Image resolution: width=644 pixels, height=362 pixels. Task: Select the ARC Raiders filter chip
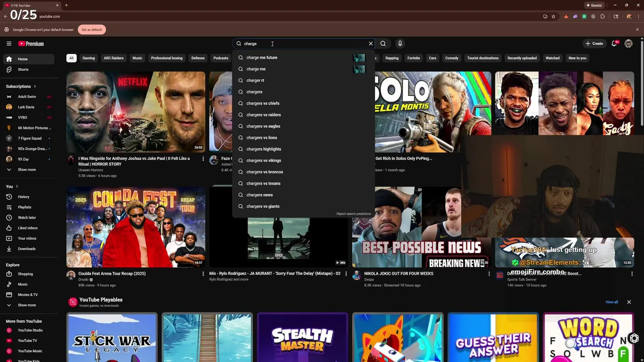click(x=114, y=58)
